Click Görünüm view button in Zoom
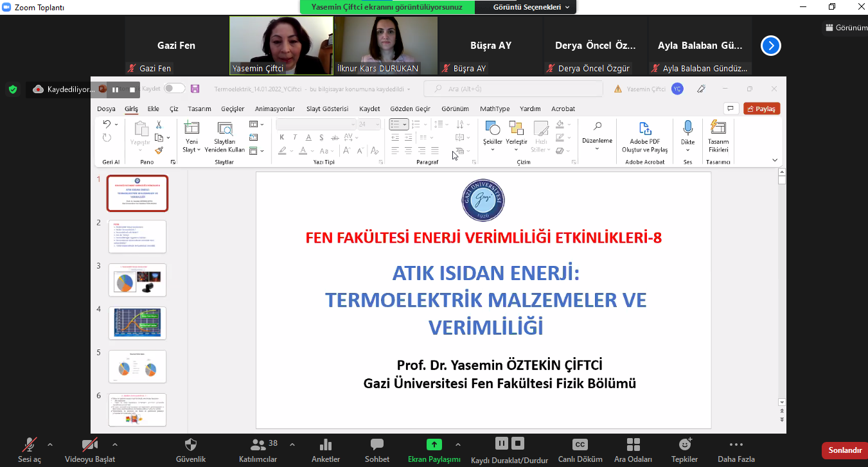Screen dimensions: 868x467 click(x=846, y=28)
